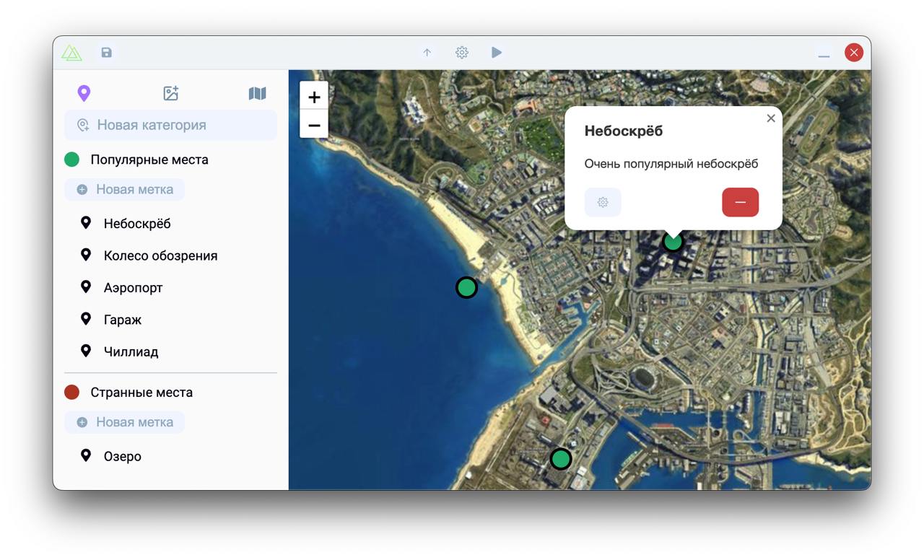
Task: Click popup text Очень популярный небоскрёб
Action: click(671, 164)
